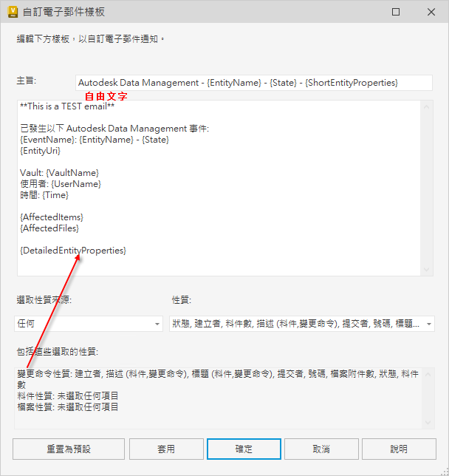
Task: Click the {AffectedFiles} line in body
Action: [49, 228]
